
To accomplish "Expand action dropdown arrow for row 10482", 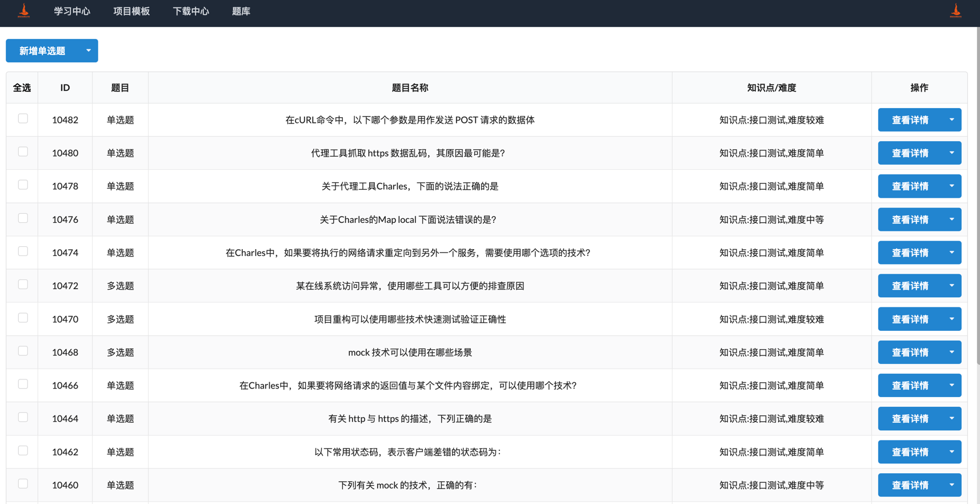I will pos(951,120).
